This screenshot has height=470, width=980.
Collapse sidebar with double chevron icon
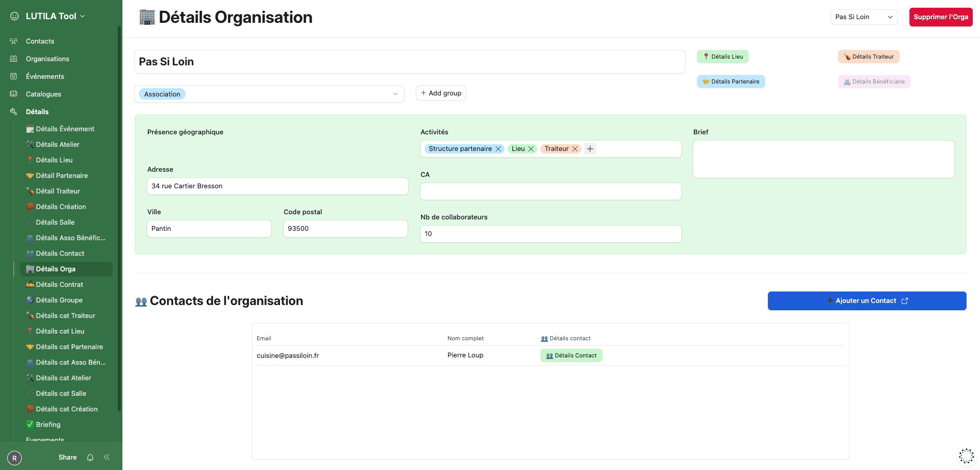point(107,457)
